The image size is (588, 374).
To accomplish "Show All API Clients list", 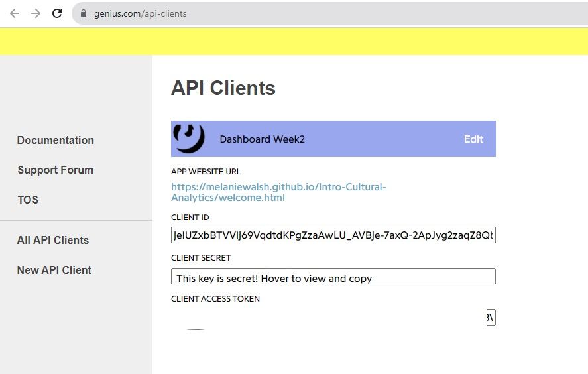I will 53,240.
